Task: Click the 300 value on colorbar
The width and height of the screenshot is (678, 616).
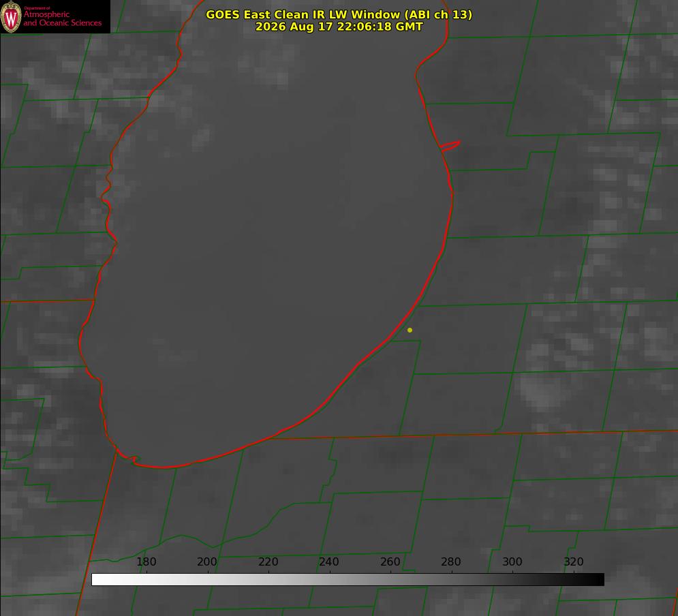Action: click(x=512, y=561)
